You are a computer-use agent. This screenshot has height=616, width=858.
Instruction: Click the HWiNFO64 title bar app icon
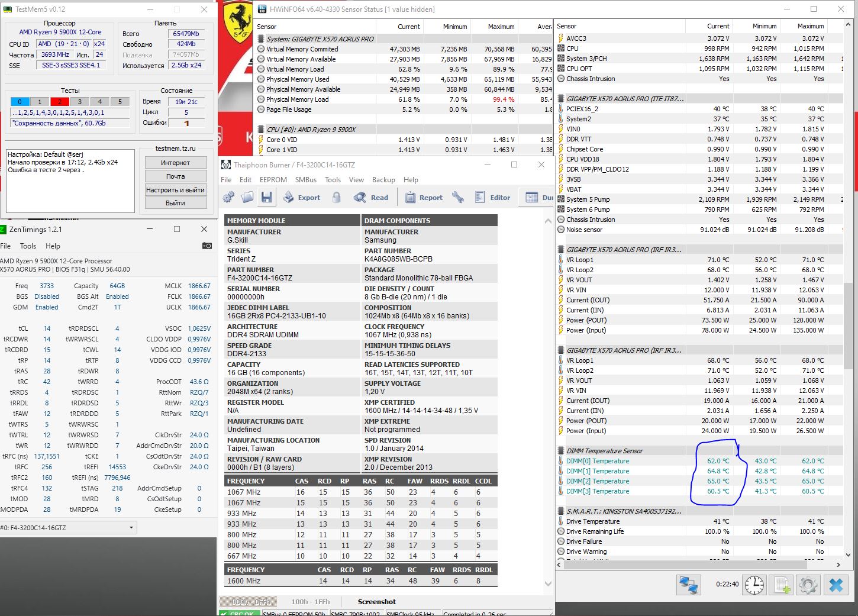click(x=261, y=9)
